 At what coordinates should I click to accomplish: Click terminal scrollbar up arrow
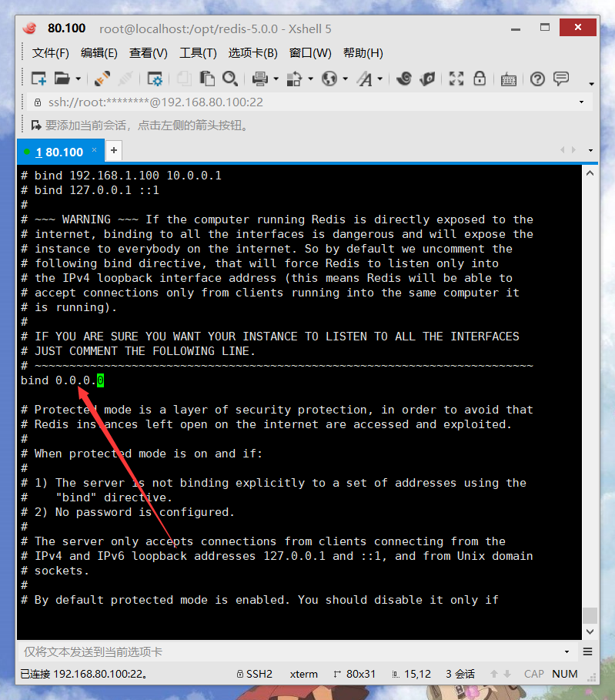(x=590, y=173)
